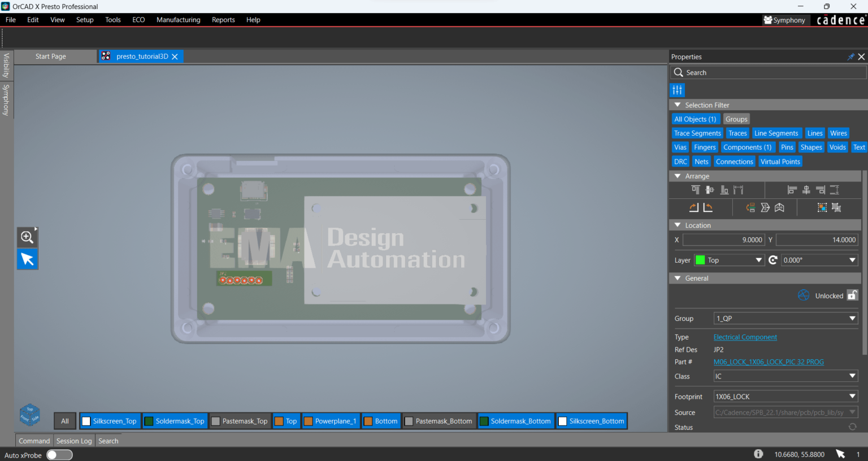Open the Manufacturing menu
Image resolution: width=868 pixels, height=461 pixels.
click(x=178, y=19)
